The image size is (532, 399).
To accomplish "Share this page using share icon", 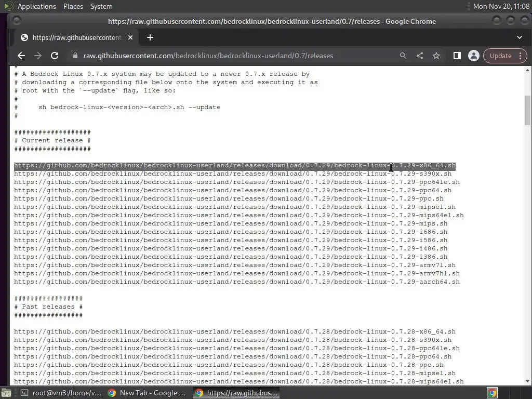I will 420,56.
